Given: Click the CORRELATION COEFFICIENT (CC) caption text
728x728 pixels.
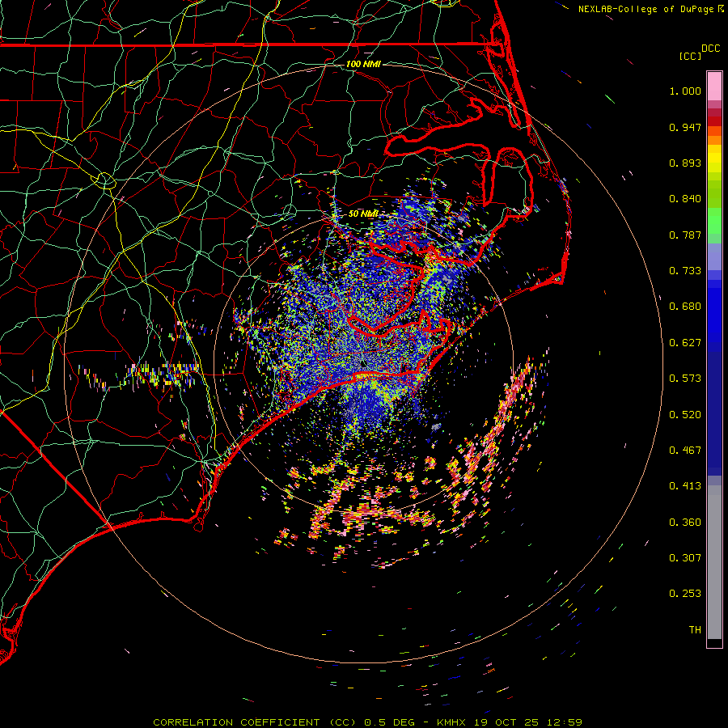Looking at the screenshot, I should pyautogui.click(x=255, y=722).
